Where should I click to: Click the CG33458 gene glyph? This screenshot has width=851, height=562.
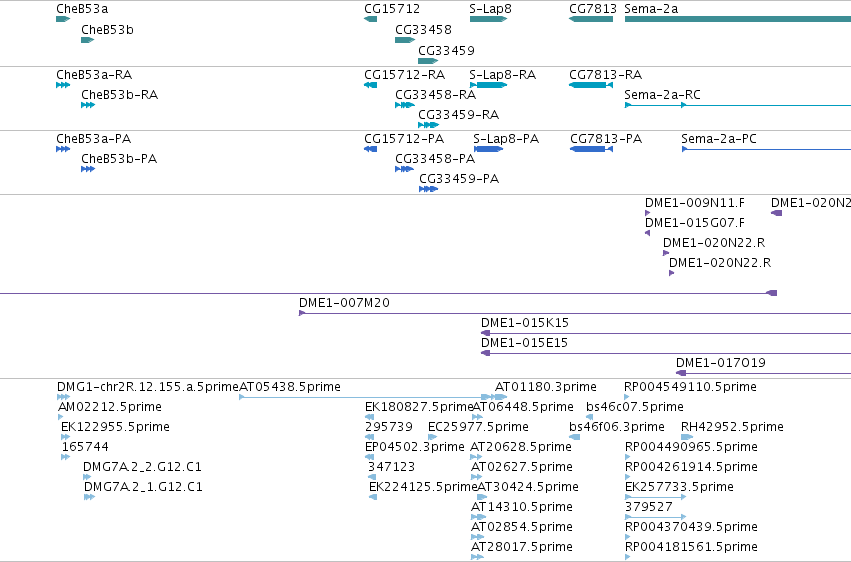click(x=405, y=40)
